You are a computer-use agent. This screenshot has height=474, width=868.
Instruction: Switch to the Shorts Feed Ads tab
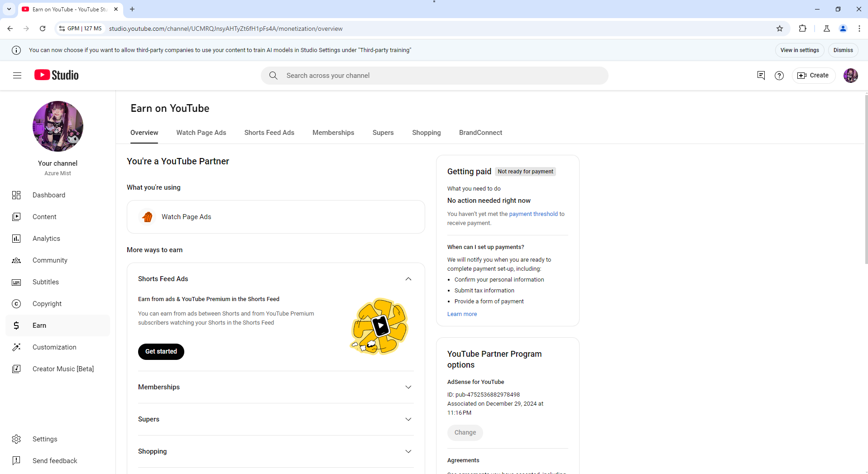click(269, 133)
